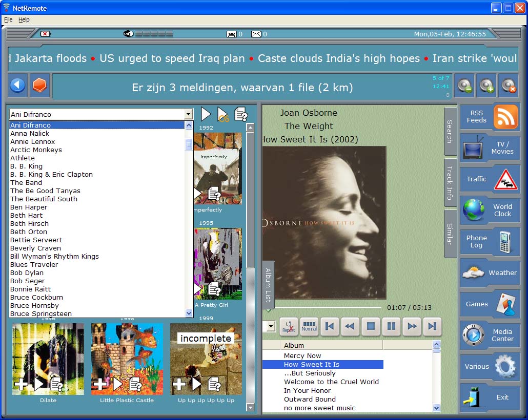Pause the currently playing track
The height and width of the screenshot is (420, 528).
(x=391, y=327)
